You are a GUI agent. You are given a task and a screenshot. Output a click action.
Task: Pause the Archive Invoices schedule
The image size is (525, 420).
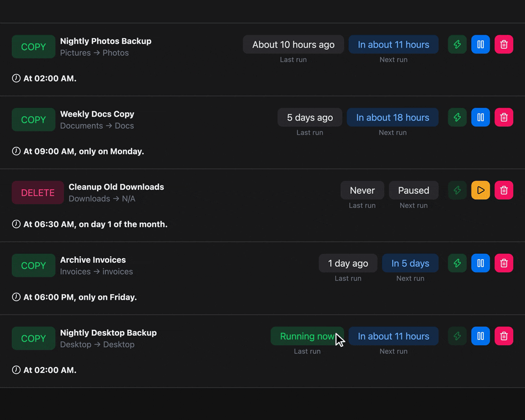pos(480,263)
